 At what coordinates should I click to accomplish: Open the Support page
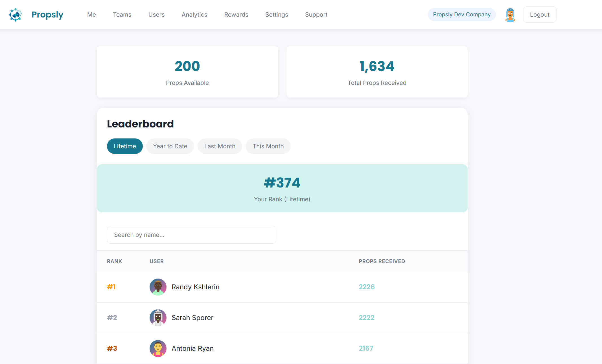[x=316, y=14]
